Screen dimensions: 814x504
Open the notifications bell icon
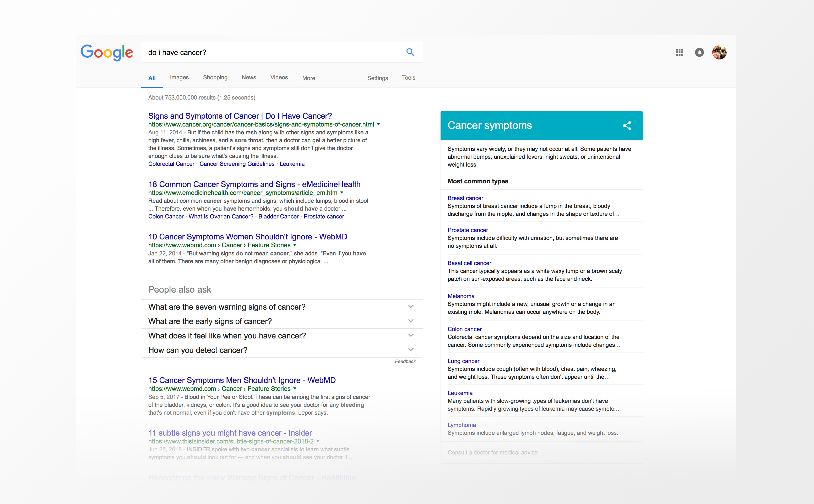coord(699,52)
